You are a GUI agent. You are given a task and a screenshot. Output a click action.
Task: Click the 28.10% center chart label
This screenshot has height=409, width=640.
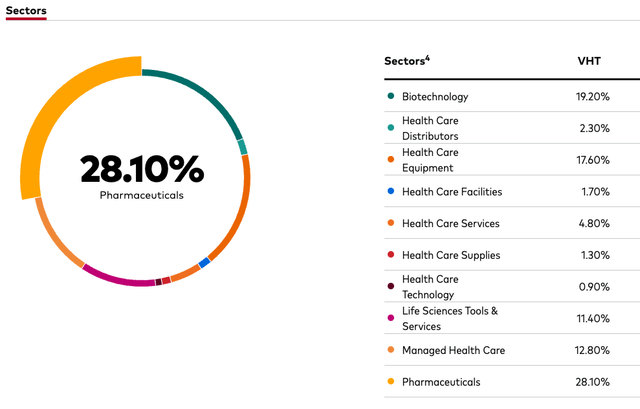(141, 169)
